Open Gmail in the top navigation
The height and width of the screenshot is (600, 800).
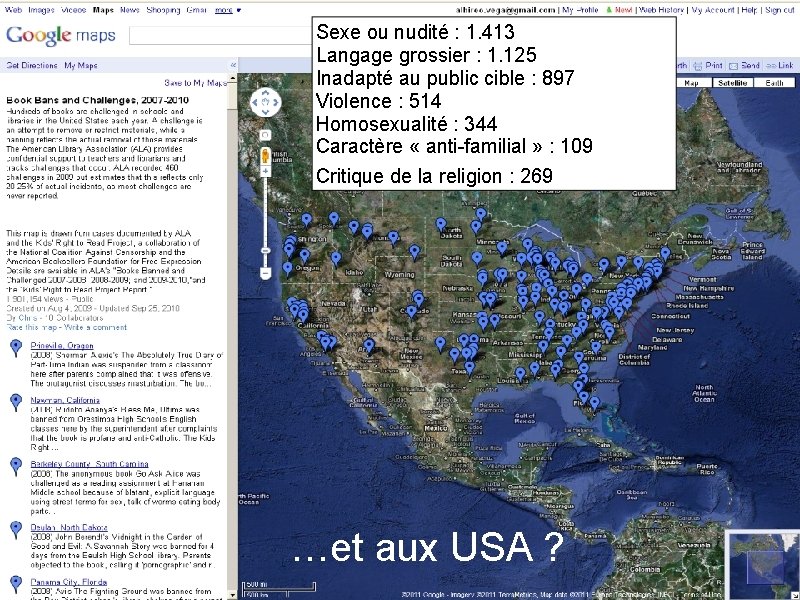click(x=197, y=10)
